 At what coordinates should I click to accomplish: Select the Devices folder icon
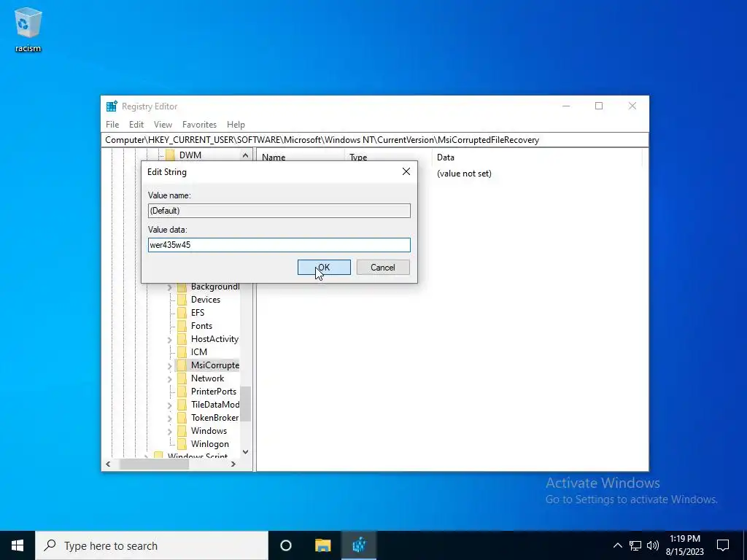point(182,300)
